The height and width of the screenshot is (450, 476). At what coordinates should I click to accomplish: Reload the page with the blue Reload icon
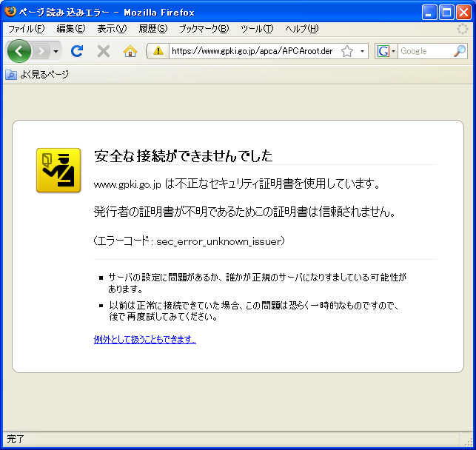click(77, 51)
